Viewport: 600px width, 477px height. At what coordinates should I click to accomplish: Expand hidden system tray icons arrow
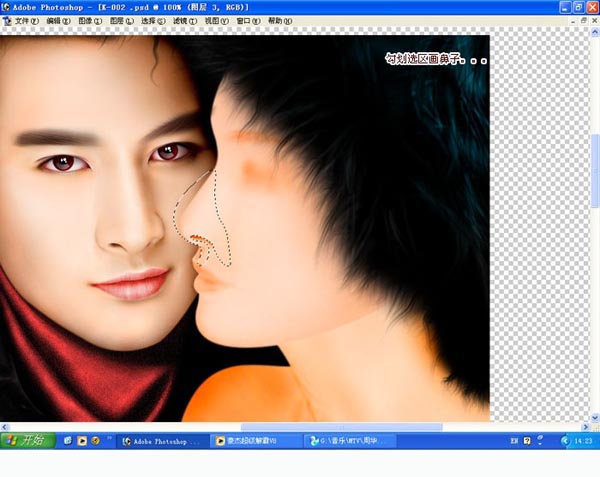pos(565,441)
